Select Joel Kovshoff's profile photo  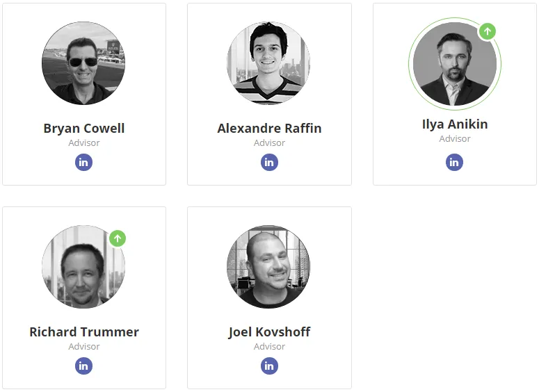point(268,267)
